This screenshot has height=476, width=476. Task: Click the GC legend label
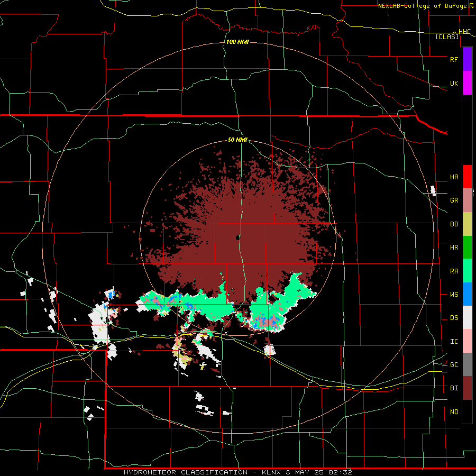click(454, 365)
